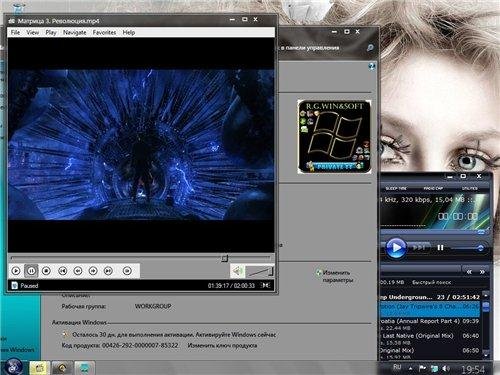
Task: Select the Last Native (Original Mix) track
Action: tap(429, 338)
